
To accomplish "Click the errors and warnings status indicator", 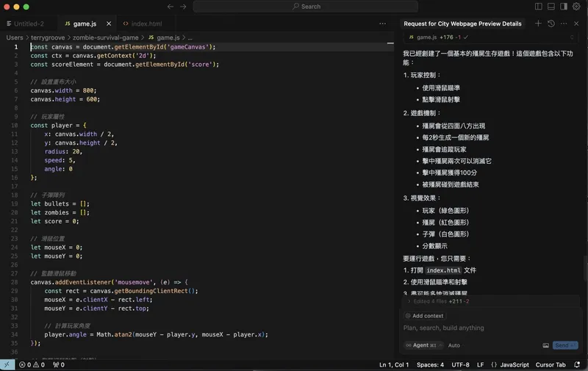I will tap(33, 364).
